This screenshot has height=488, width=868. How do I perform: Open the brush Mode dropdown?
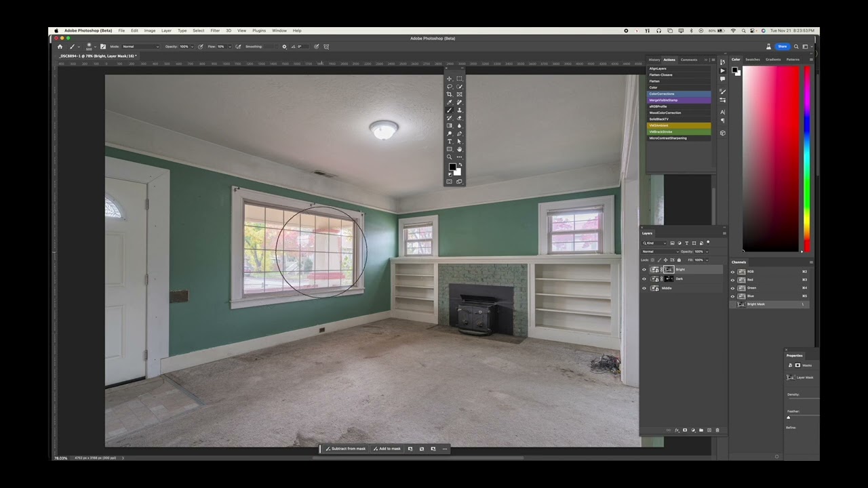141,46
